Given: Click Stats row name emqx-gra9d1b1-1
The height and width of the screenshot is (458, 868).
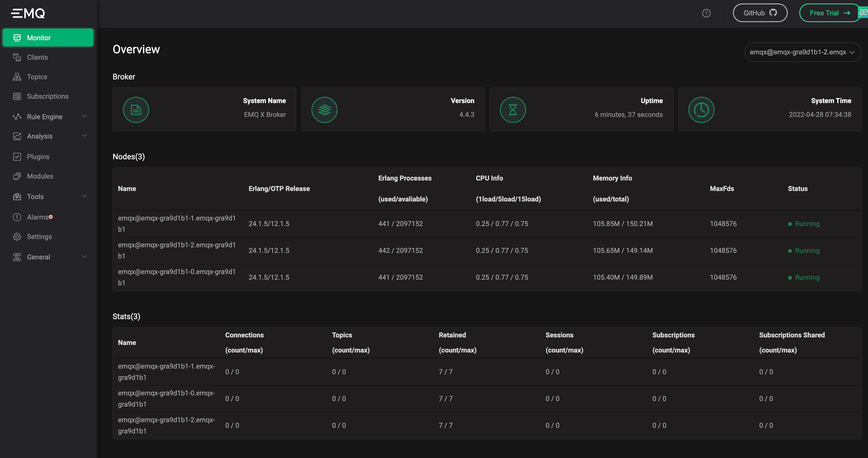Looking at the screenshot, I should coord(167,372).
